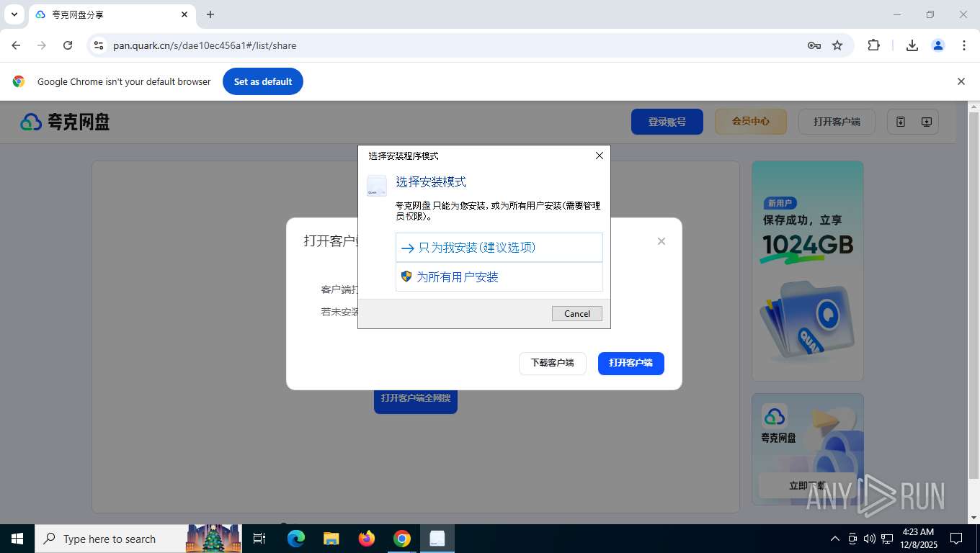980x553 pixels.
Task: Click the desktop download icon in header
Action: tap(927, 122)
